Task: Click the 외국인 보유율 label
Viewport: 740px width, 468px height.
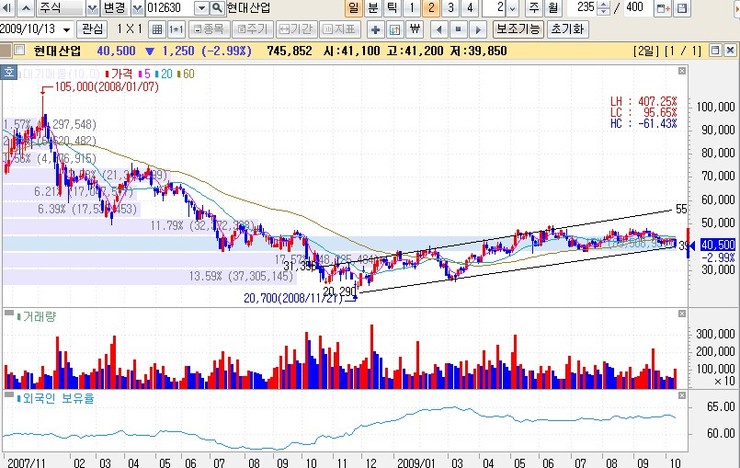Action: (x=58, y=399)
